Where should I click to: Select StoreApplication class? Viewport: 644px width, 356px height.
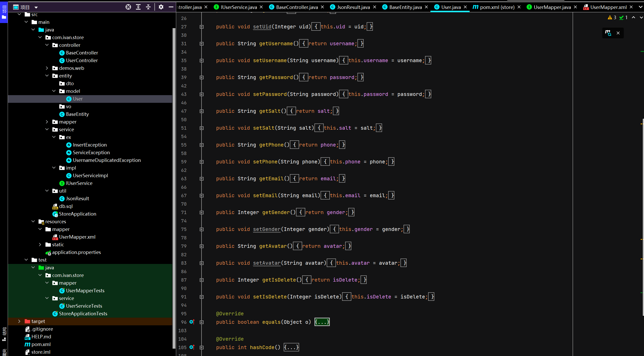[x=78, y=214]
